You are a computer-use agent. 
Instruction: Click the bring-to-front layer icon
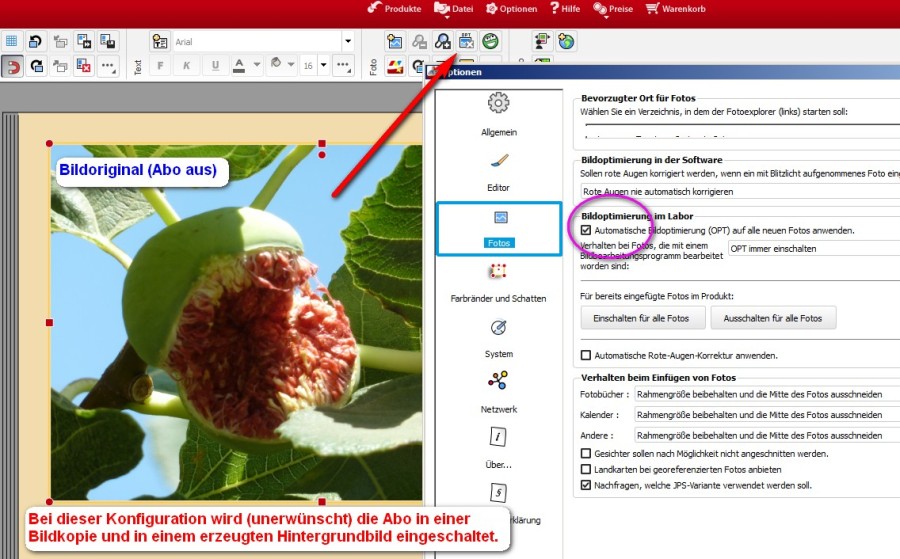point(60,41)
